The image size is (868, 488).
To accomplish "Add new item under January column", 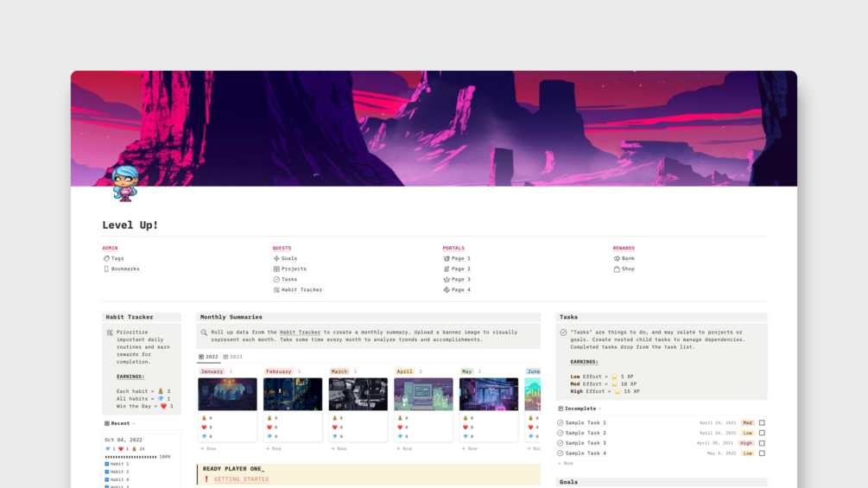I will [208, 449].
